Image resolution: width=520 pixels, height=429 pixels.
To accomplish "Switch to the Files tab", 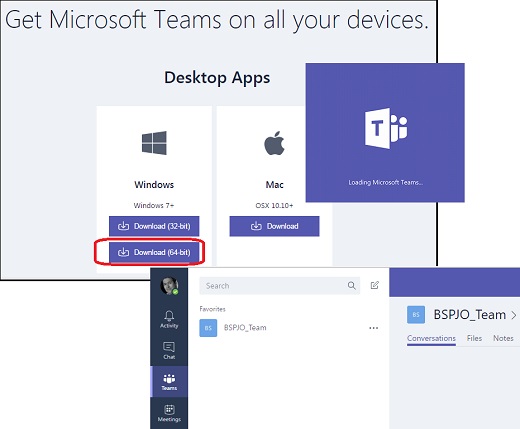I will (474, 338).
